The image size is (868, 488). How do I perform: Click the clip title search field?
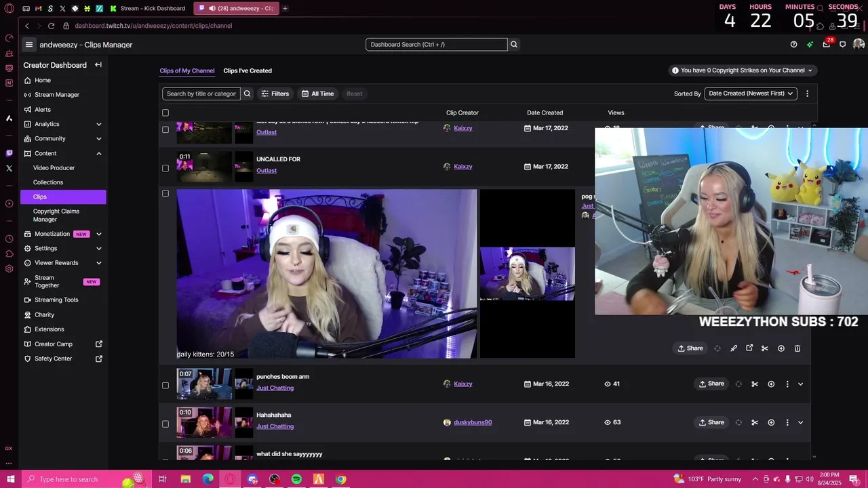[201, 94]
